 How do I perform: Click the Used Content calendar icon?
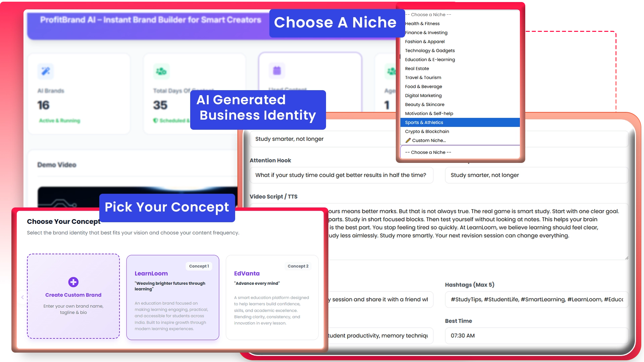[x=277, y=71]
